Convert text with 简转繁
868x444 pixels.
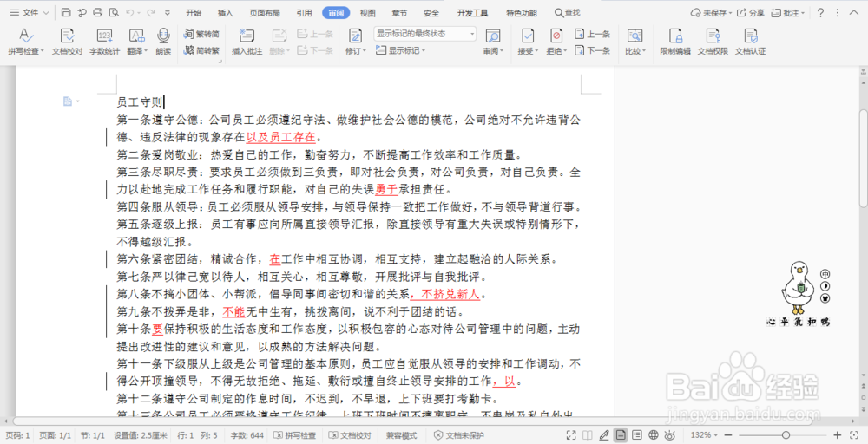click(201, 50)
